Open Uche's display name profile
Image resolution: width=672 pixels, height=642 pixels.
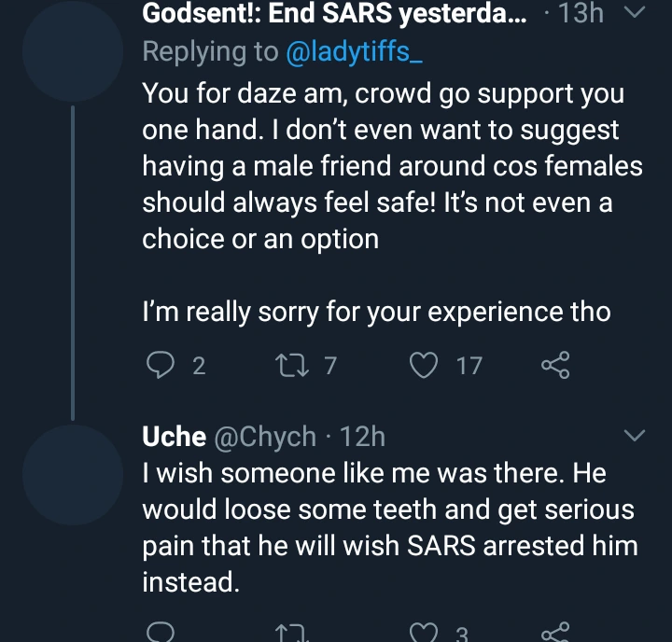tap(174, 436)
